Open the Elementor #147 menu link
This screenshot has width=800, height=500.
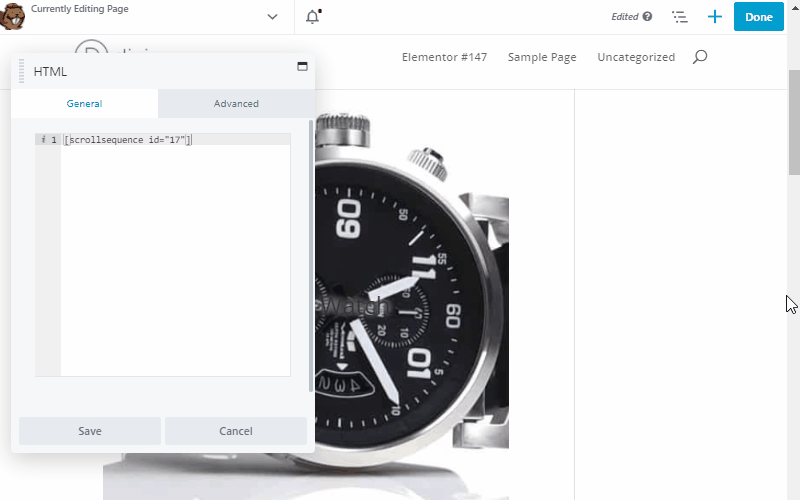pyautogui.click(x=444, y=57)
